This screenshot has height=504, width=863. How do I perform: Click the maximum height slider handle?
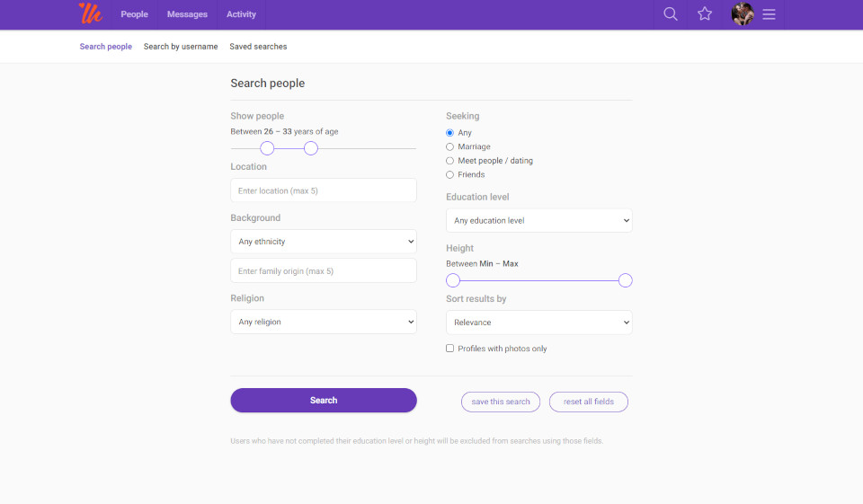(x=626, y=280)
